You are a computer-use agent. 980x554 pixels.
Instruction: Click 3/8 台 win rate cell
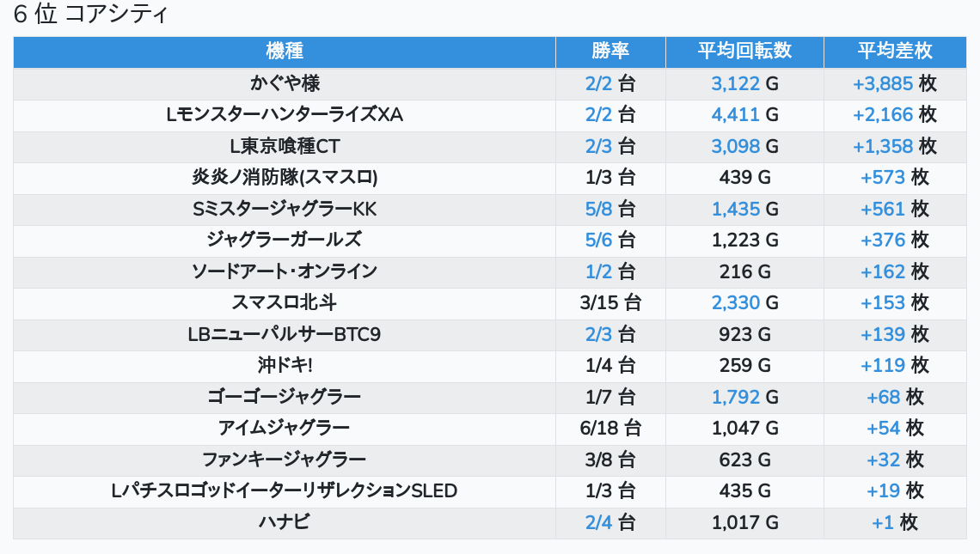coord(610,460)
